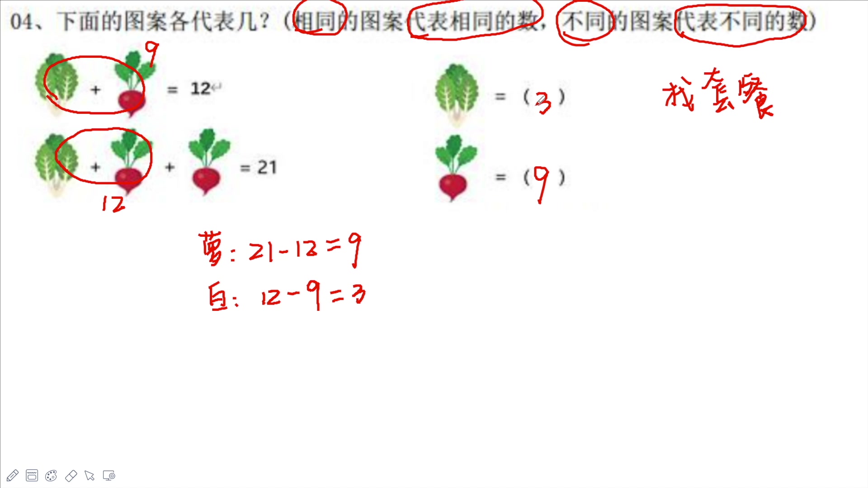
Task: Select the screen/display tool icon
Action: [x=110, y=475]
